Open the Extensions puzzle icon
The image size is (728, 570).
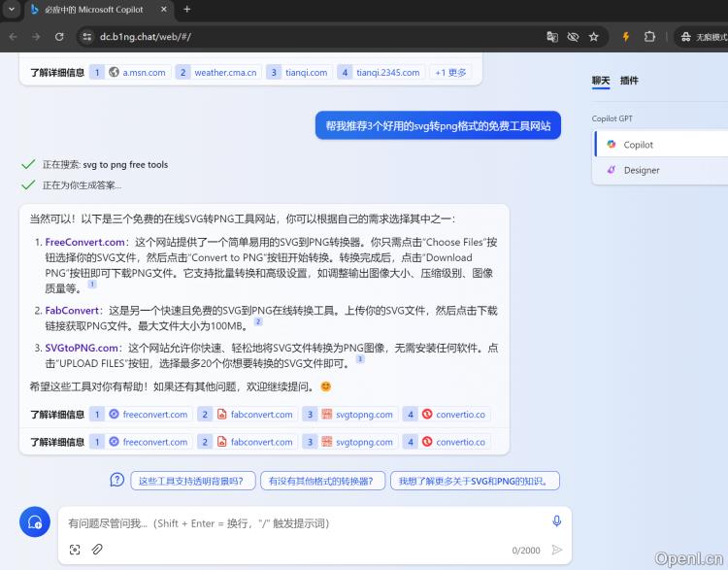click(649, 37)
